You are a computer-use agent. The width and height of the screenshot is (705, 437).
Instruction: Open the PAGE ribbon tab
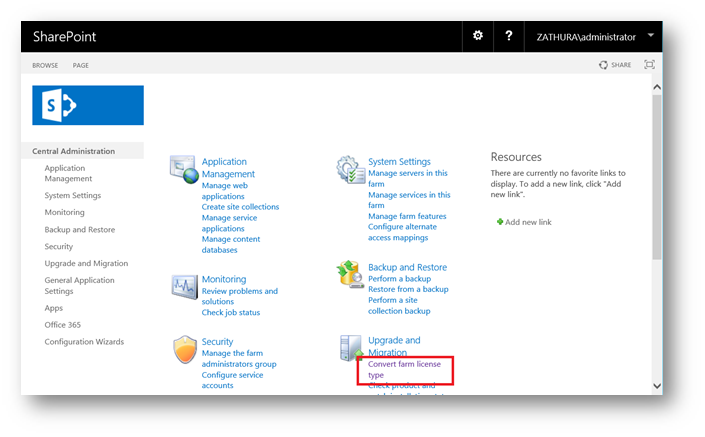click(80, 65)
